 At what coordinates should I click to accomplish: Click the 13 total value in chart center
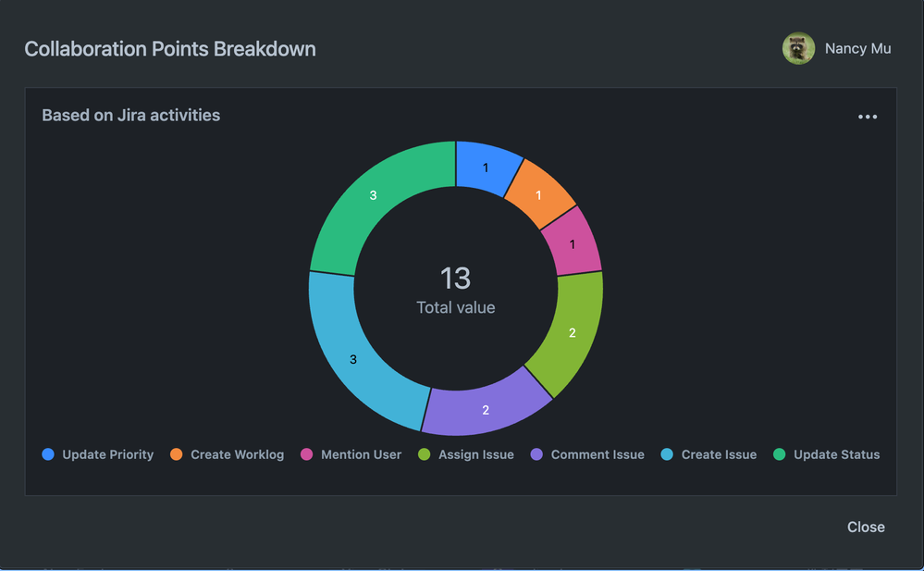click(455, 279)
